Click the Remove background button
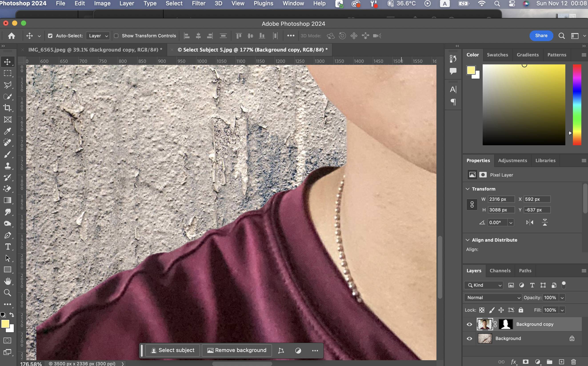Screen dimensions: 588x366 click(237, 350)
